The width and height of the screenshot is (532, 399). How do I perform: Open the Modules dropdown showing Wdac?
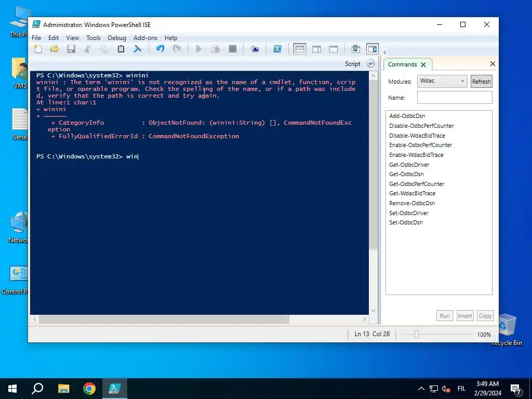(x=442, y=81)
